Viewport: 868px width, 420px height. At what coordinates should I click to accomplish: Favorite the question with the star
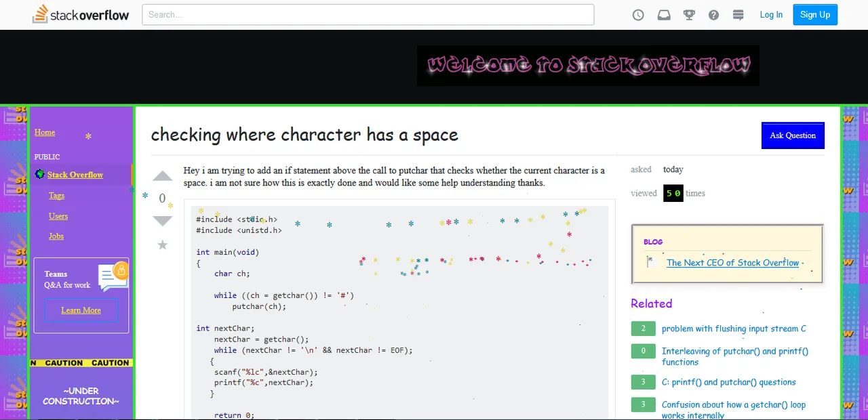[162, 245]
